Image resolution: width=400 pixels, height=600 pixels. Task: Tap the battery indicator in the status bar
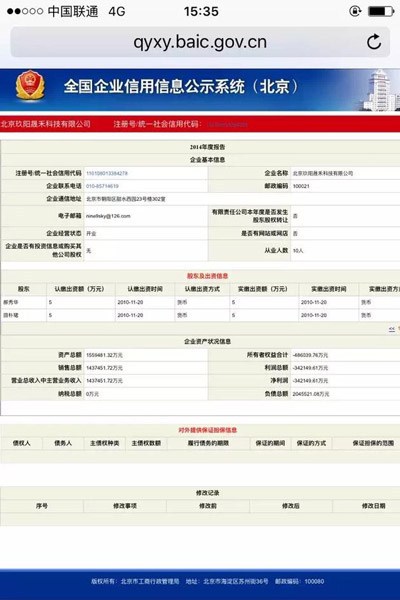click(x=381, y=11)
